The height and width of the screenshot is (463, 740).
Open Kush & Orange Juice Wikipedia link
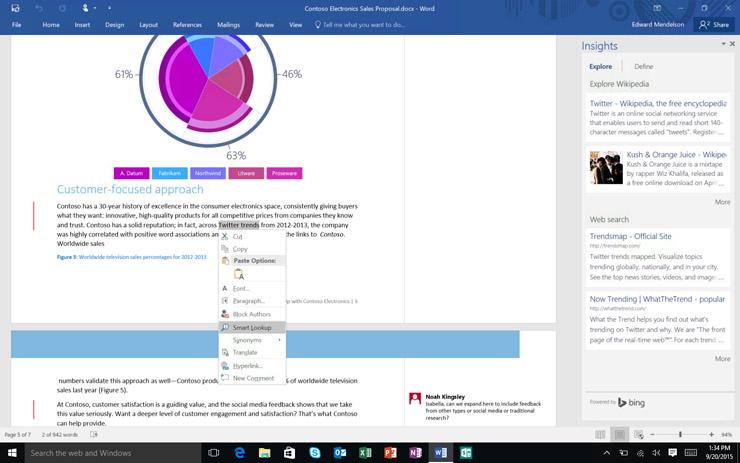pyautogui.click(x=676, y=154)
